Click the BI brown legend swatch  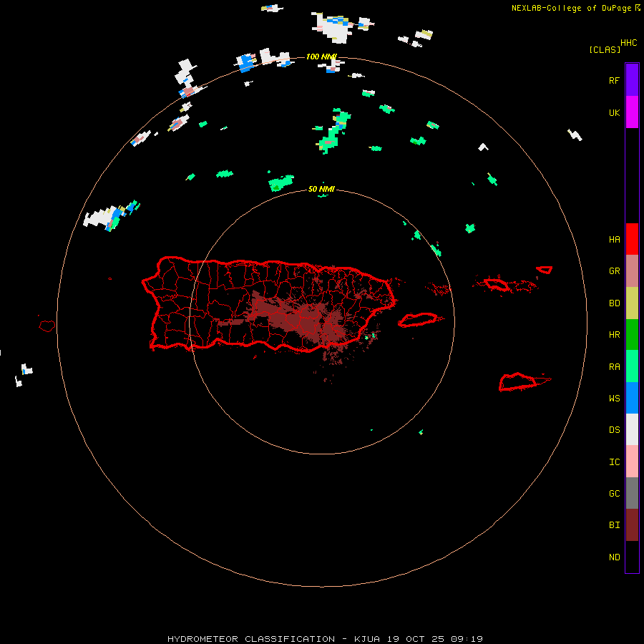click(x=632, y=525)
